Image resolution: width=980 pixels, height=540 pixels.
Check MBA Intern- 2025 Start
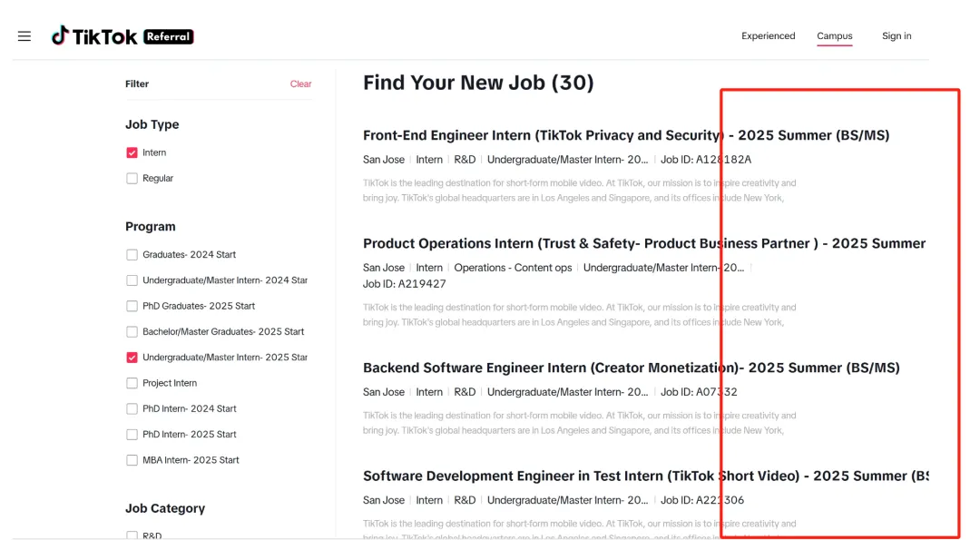pyautogui.click(x=132, y=459)
